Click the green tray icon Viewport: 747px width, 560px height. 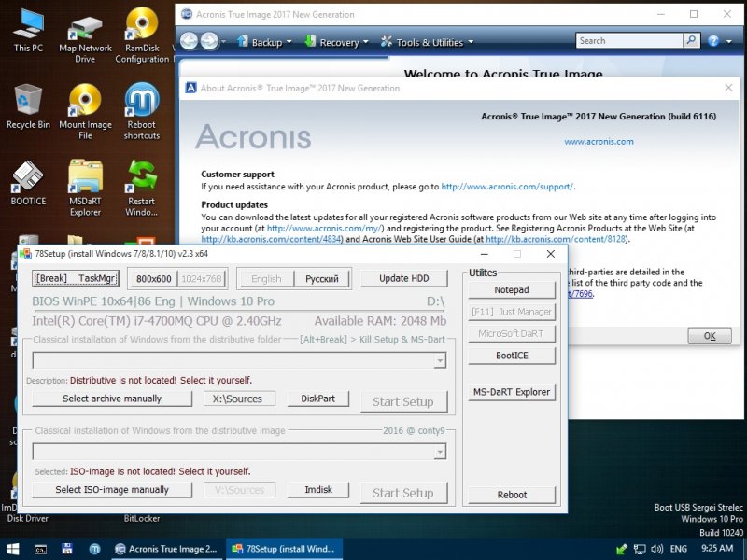tap(621, 549)
